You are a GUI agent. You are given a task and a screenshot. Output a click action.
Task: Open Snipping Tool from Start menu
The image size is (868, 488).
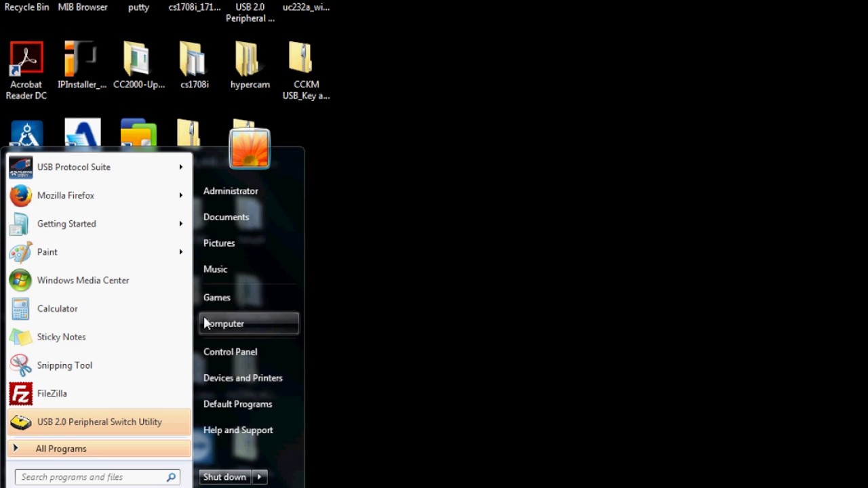(x=64, y=365)
